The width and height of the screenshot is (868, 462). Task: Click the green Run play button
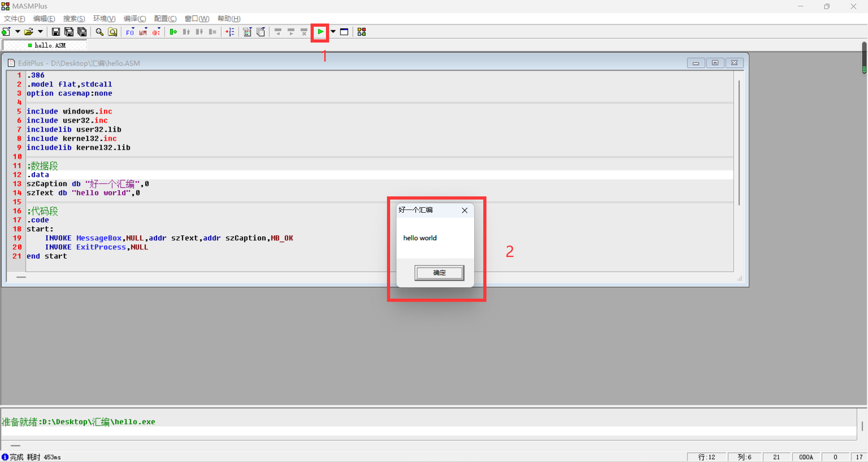pyautogui.click(x=320, y=32)
